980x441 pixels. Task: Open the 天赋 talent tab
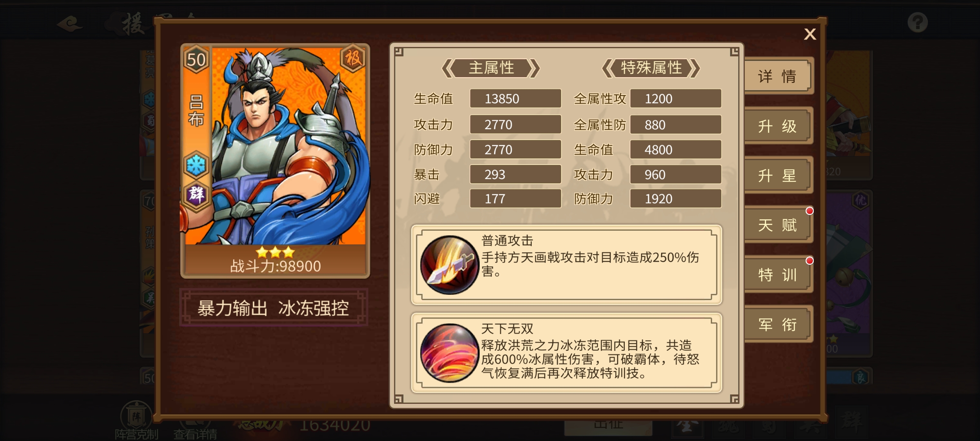(x=778, y=225)
